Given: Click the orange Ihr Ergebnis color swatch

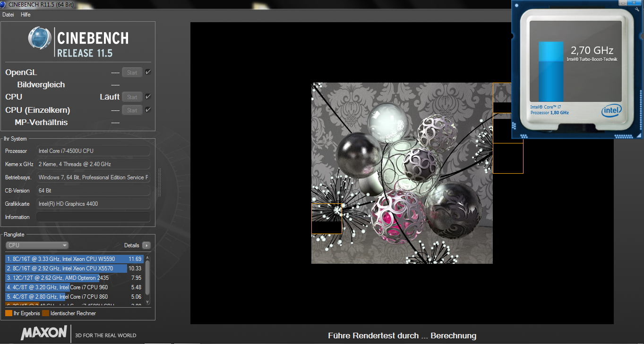Looking at the screenshot, I should (x=9, y=313).
